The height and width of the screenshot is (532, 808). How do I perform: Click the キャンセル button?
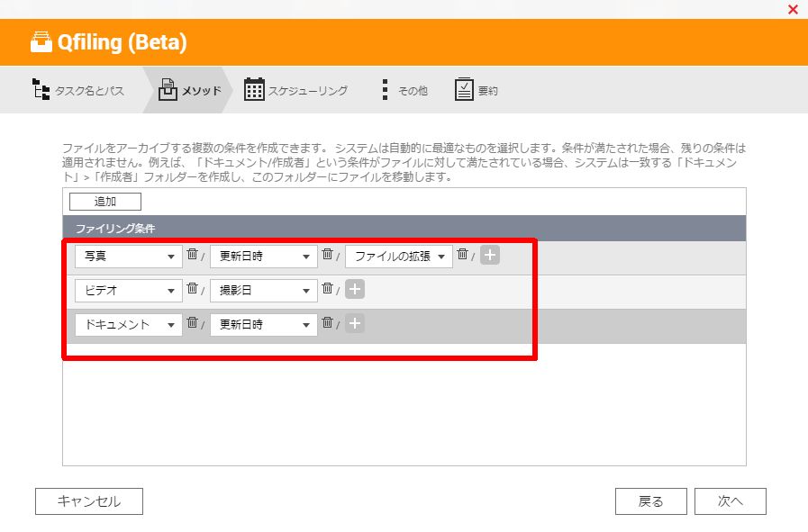pyautogui.click(x=89, y=501)
